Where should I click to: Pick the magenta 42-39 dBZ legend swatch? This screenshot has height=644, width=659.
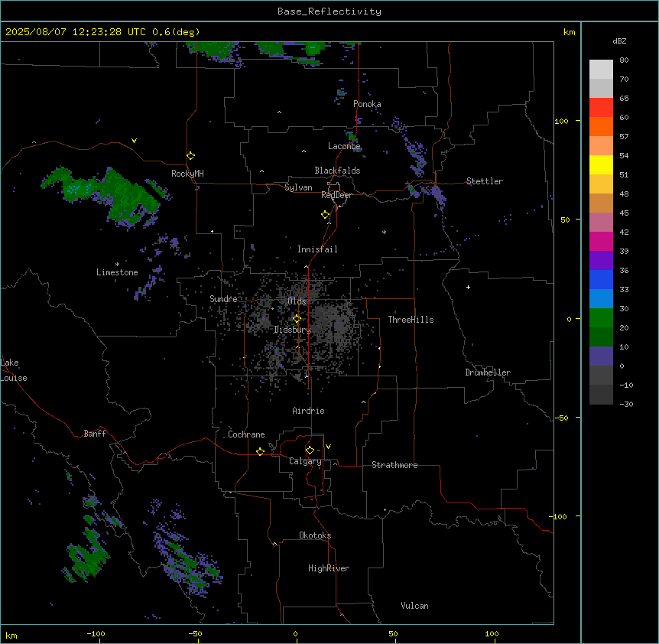tap(601, 241)
